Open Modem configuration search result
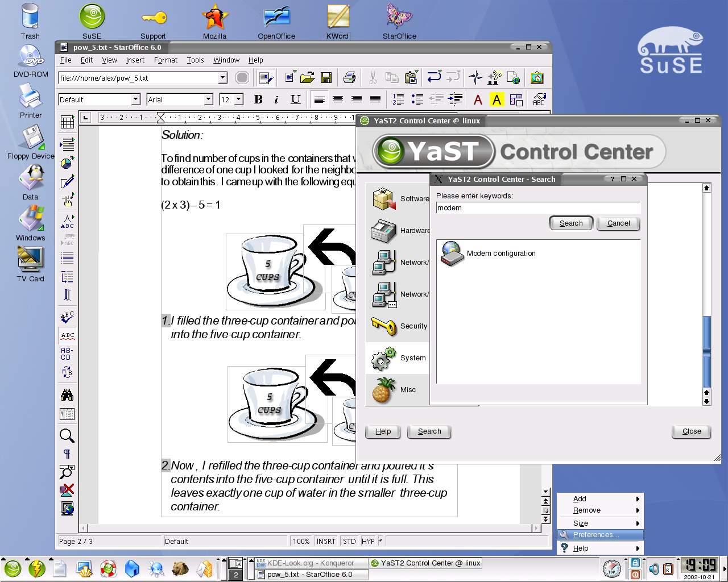Image resolution: width=728 pixels, height=582 pixels. [x=489, y=253]
